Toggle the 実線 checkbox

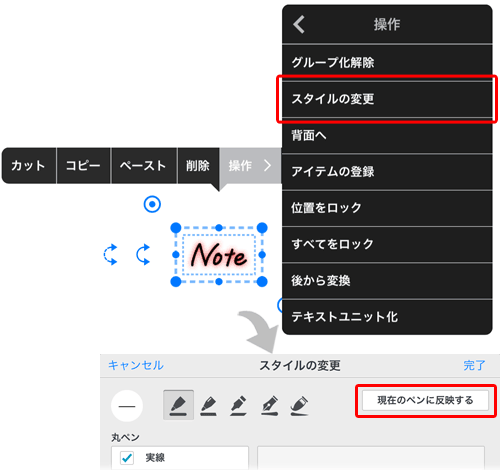[127, 458]
